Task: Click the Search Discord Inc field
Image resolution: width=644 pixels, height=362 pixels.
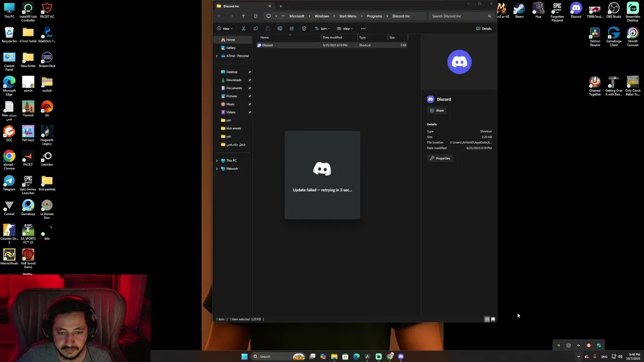Action: [460, 16]
